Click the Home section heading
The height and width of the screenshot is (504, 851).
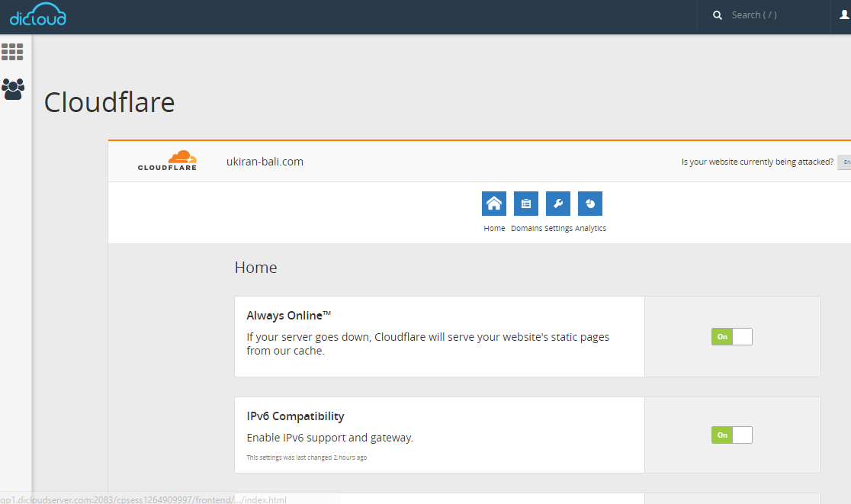[x=255, y=268]
